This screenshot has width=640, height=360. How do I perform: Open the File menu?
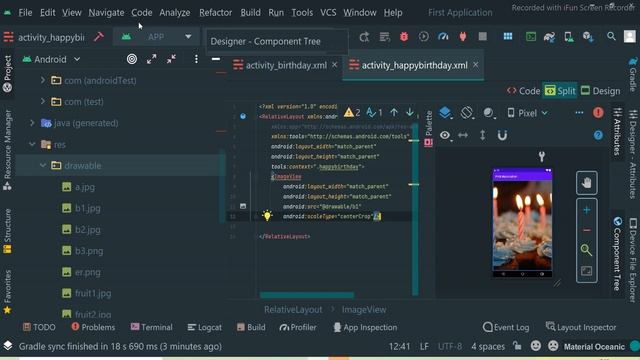25,13
